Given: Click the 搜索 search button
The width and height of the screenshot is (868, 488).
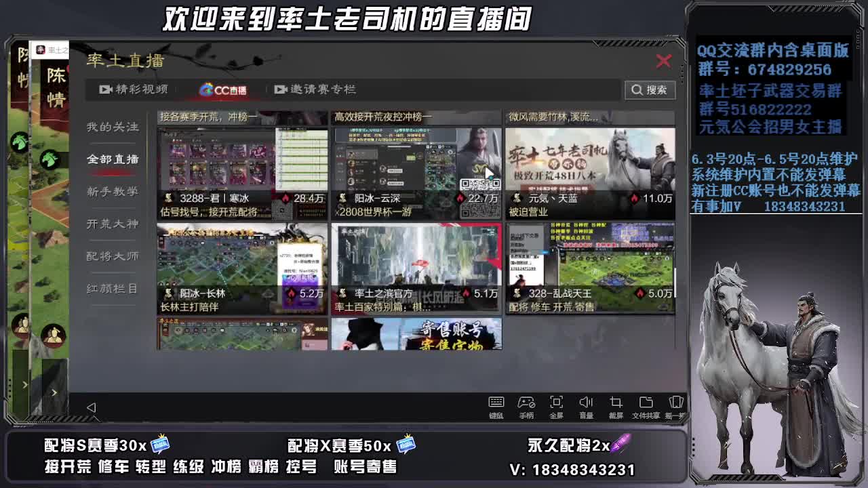Looking at the screenshot, I should (x=650, y=89).
